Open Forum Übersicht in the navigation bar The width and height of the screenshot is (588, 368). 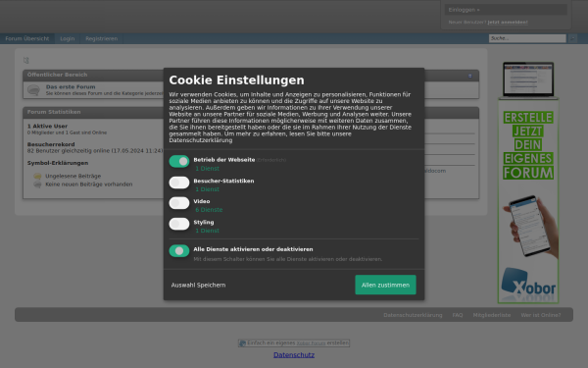click(x=27, y=38)
